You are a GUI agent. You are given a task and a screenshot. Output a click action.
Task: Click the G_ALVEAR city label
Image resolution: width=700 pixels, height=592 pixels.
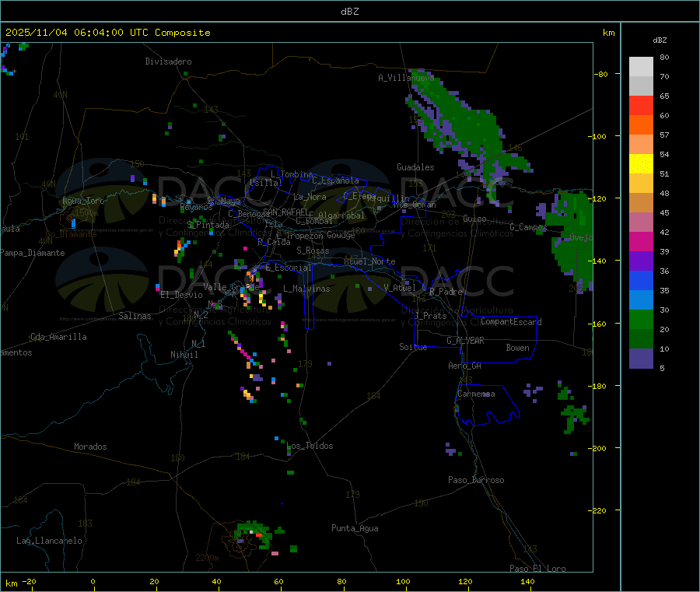465,341
